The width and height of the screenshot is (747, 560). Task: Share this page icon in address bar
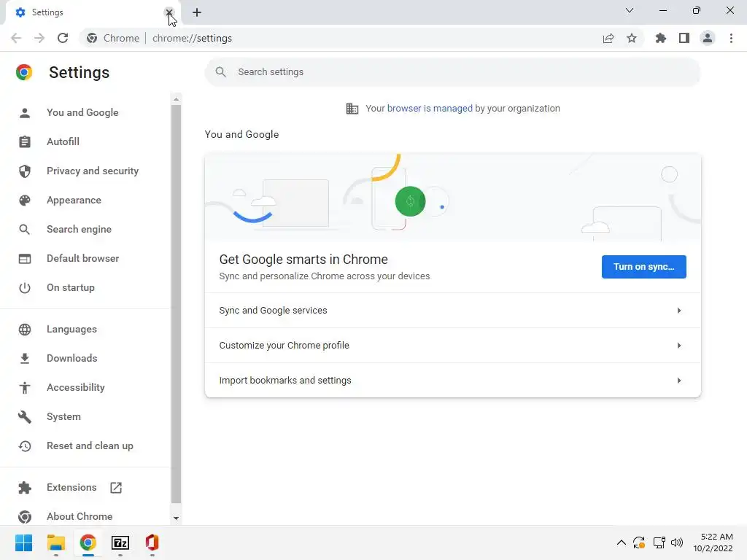pos(608,38)
